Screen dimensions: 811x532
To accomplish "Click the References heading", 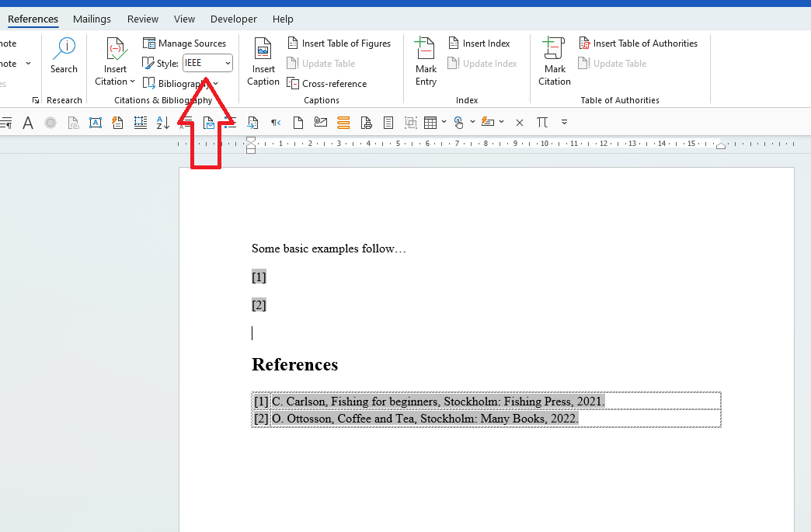I will [295, 364].
